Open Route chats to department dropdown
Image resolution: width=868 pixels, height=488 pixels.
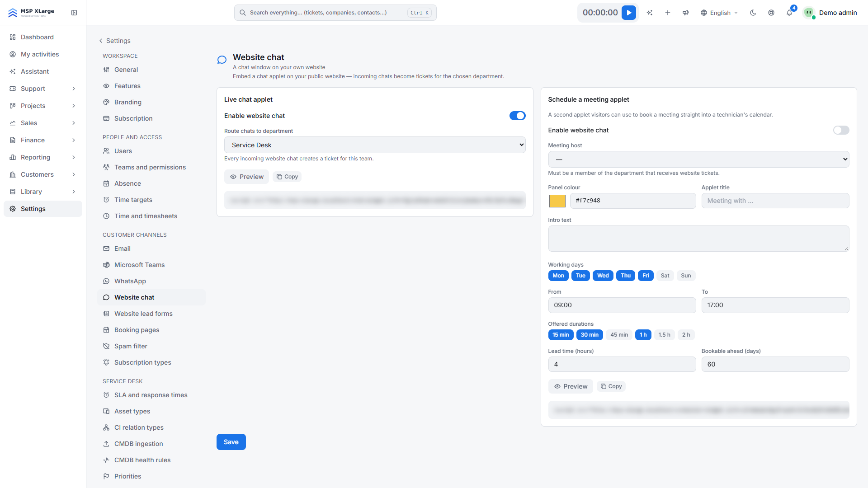[x=375, y=145]
